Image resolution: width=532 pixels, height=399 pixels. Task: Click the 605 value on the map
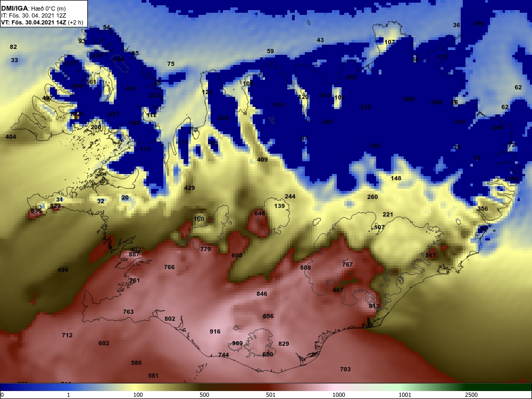click(237, 255)
